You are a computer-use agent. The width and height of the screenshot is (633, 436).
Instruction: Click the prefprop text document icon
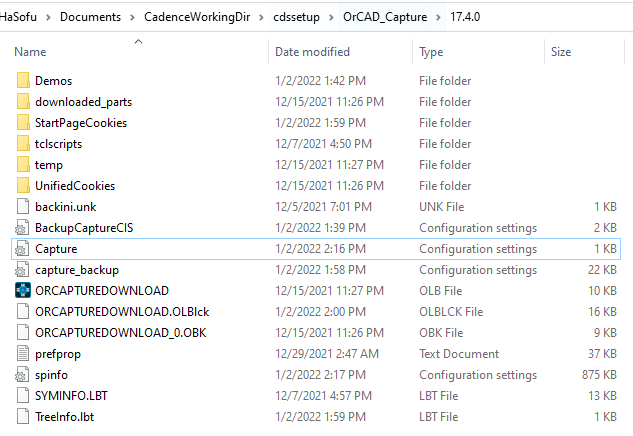(x=23, y=354)
